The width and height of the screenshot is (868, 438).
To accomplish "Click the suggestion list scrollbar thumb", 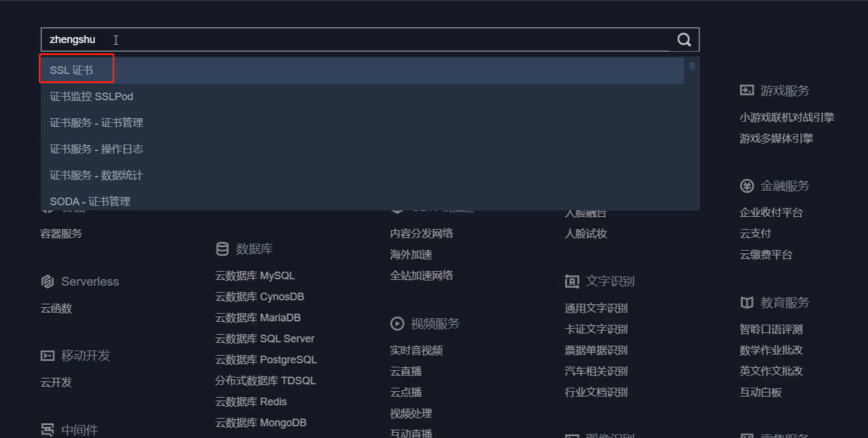I will 692,66.
